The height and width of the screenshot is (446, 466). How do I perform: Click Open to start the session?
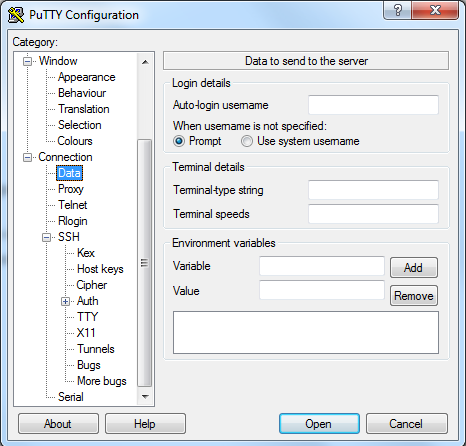point(319,424)
